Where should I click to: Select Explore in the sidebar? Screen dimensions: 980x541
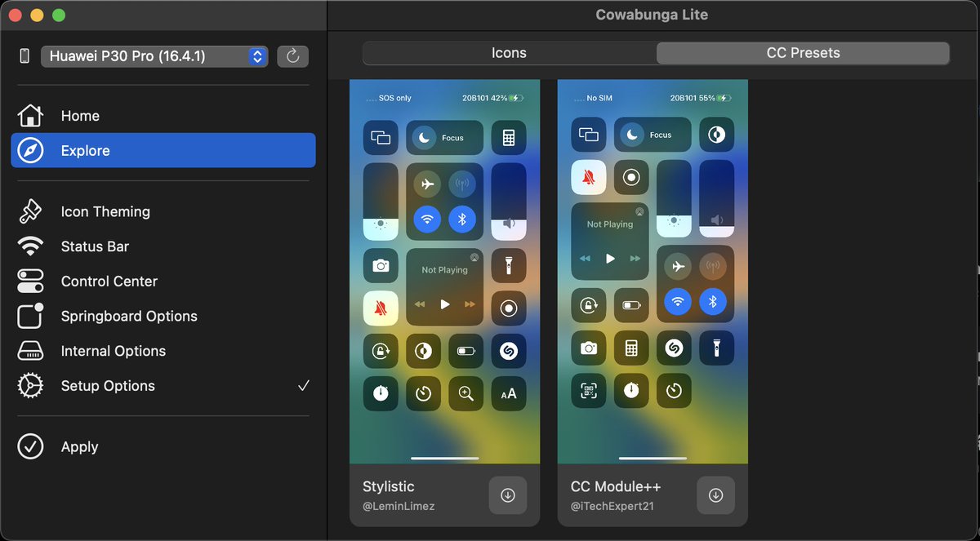tap(163, 150)
